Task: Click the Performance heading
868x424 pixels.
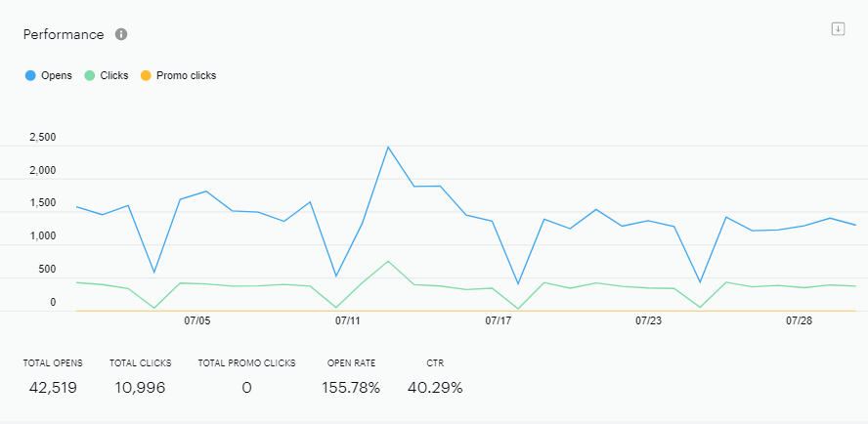Action: 64,34
